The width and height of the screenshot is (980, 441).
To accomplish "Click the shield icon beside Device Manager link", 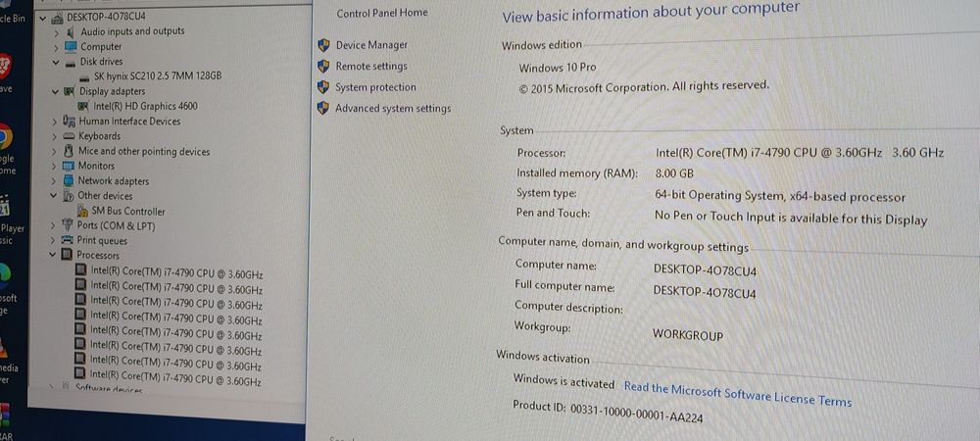I will (323, 45).
